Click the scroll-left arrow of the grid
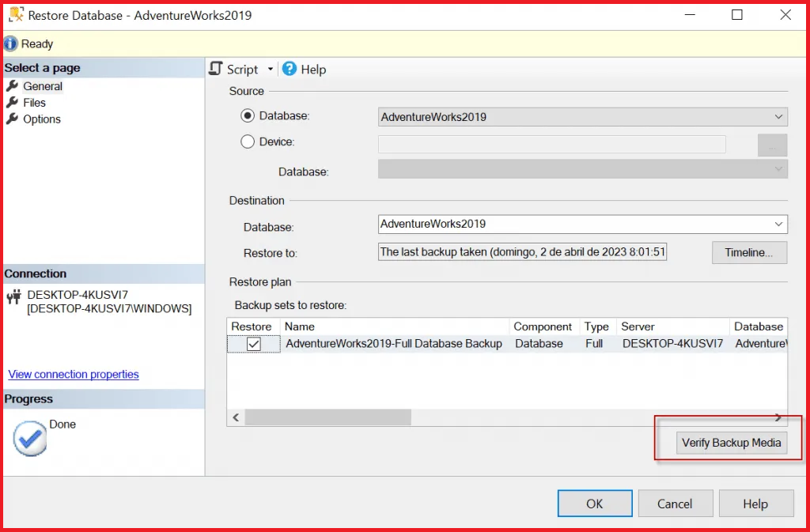Screen dimensions: 810x532 click(236, 417)
